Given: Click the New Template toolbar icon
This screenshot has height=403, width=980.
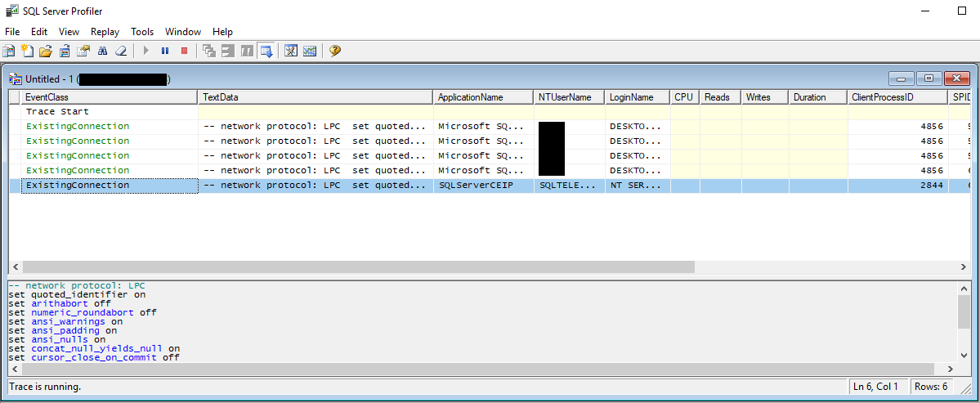Looking at the screenshot, I should [27, 51].
